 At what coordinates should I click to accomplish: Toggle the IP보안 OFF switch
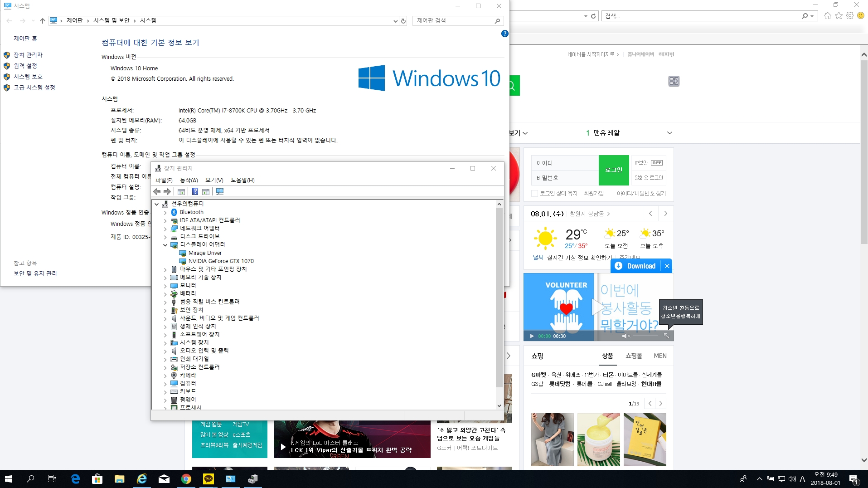(x=657, y=163)
